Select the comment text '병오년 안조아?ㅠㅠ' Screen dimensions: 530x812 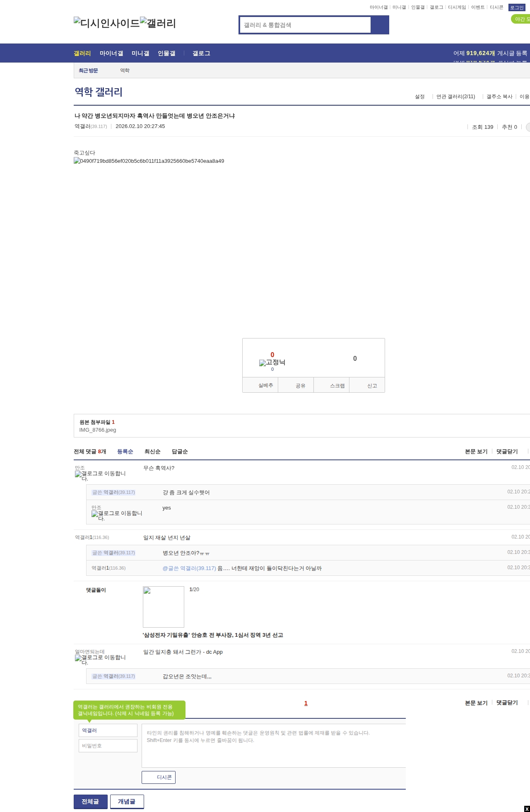click(186, 553)
